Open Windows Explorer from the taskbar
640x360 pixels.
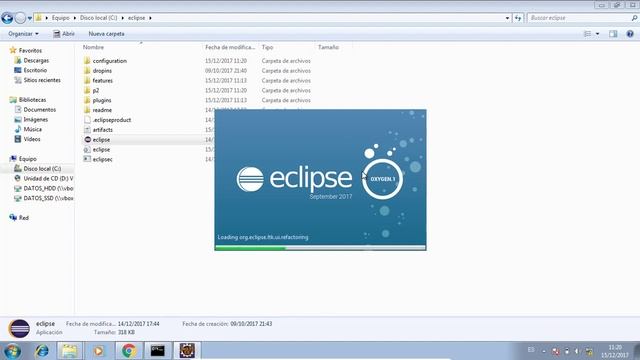point(69,351)
